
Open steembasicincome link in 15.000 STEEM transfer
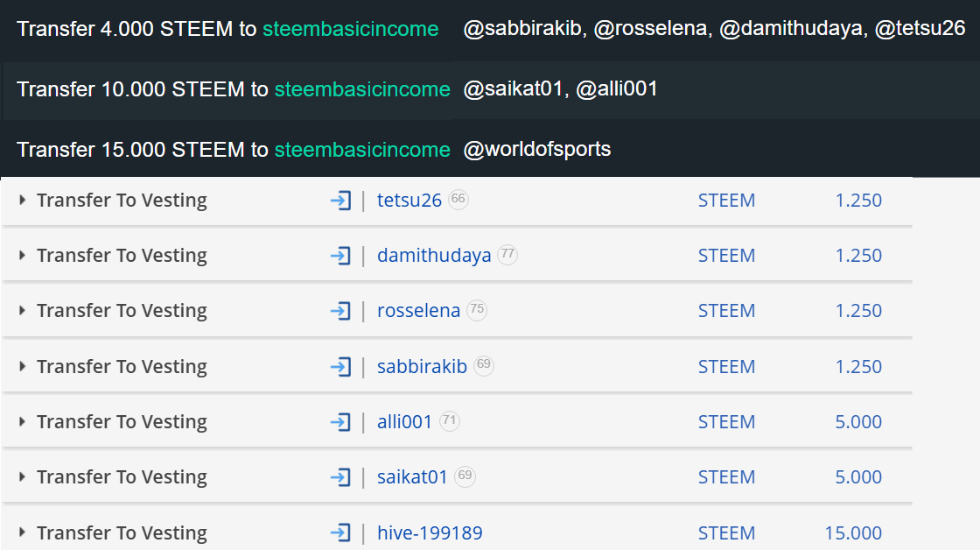362,150
